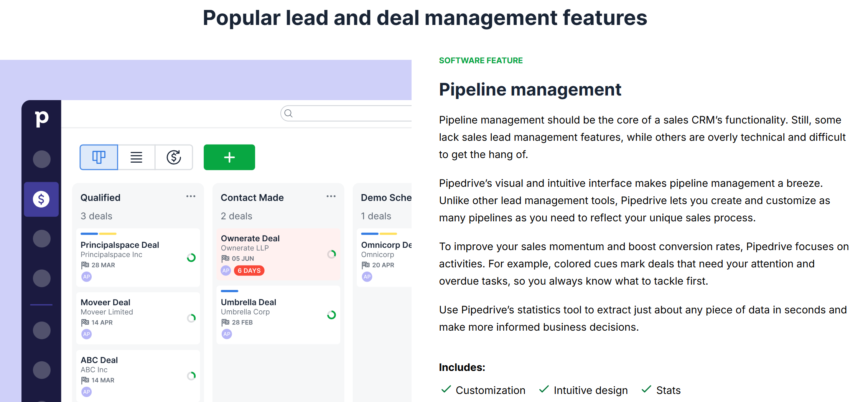Click activity status ring on Moveer Deal
The height and width of the screenshot is (402, 868).
tap(191, 318)
